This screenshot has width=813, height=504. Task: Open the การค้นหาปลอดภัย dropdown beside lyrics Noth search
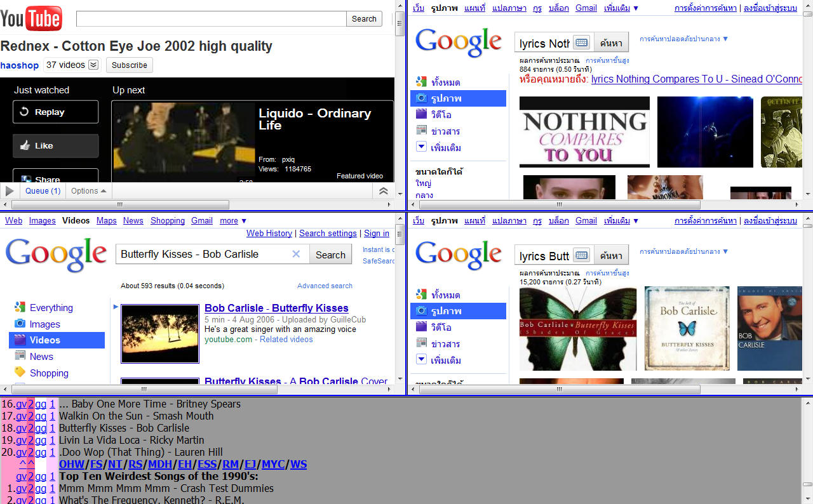(684, 39)
